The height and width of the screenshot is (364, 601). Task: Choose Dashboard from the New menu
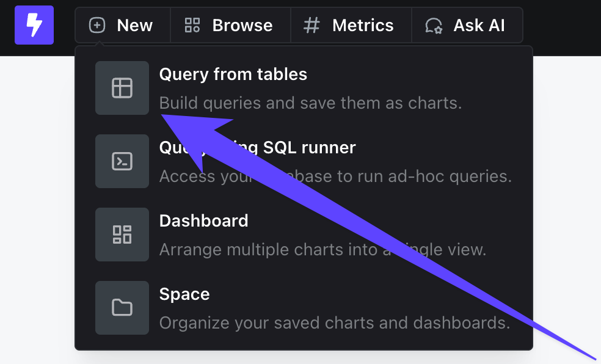pyautogui.click(x=304, y=235)
